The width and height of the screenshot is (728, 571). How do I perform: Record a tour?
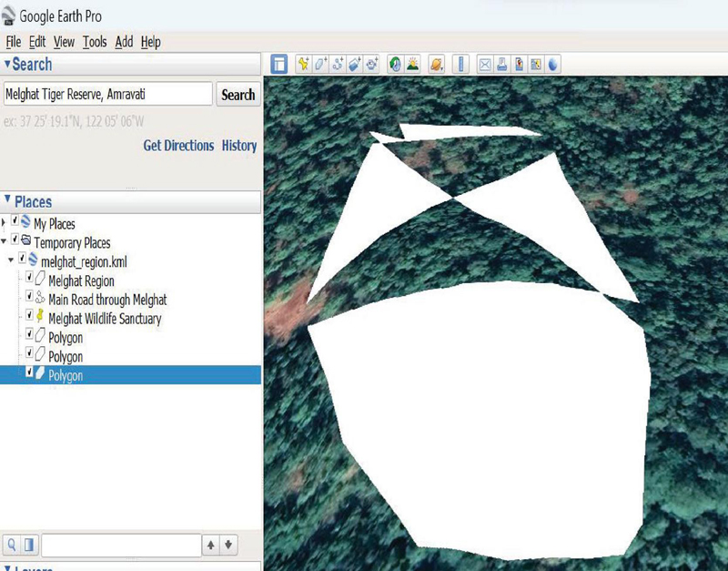(372, 64)
